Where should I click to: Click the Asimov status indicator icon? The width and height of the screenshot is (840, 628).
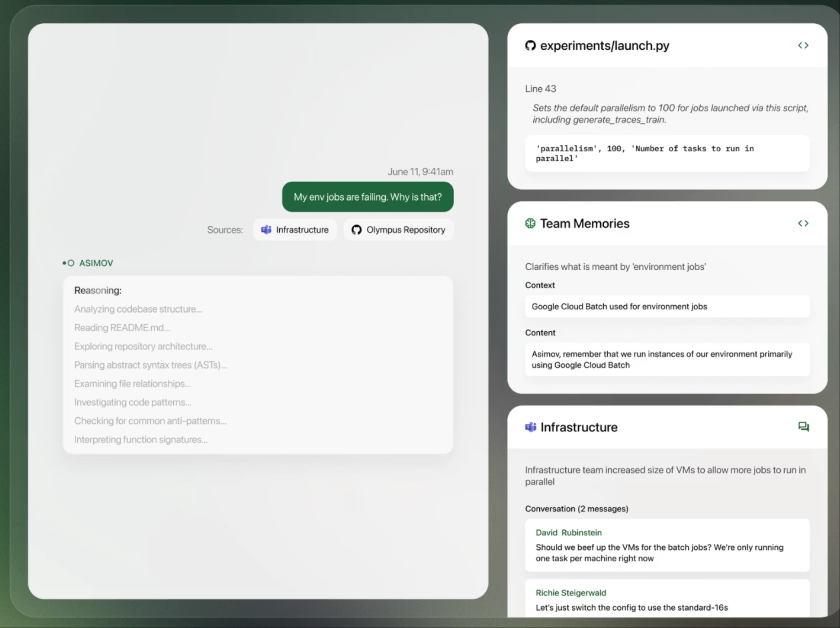[x=68, y=263]
